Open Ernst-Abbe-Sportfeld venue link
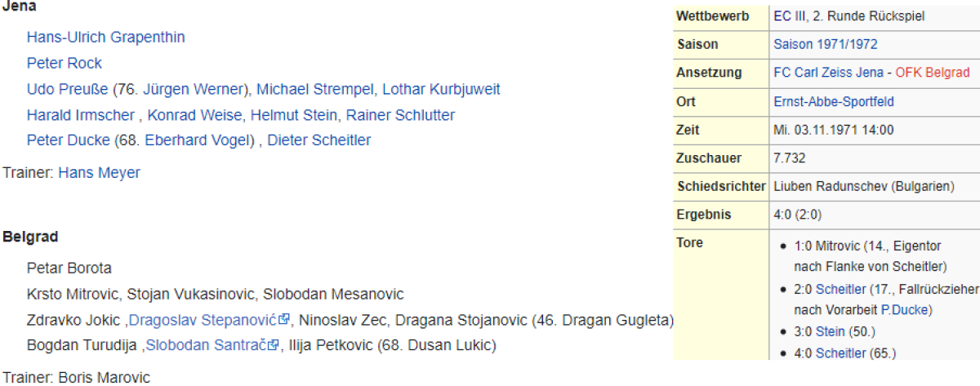Screen dimensions: 980x386 833,102
